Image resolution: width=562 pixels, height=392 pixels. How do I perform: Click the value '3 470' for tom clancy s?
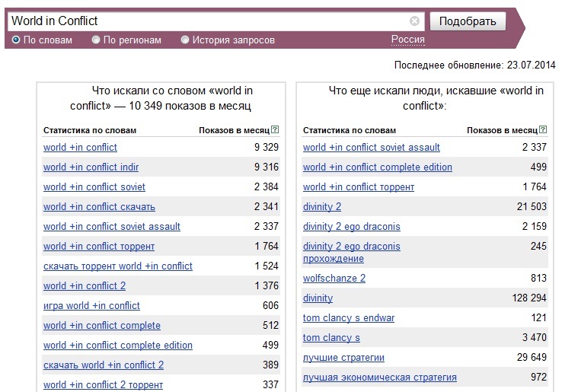point(535,337)
